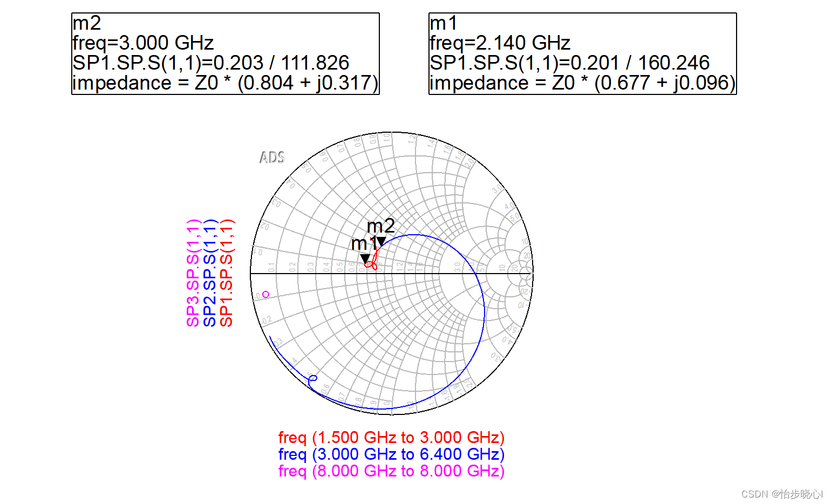831x504 pixels.
Task: Click impedance Z0 * (0.677 + j0.096) line
Action: click(x=583, y=83)
